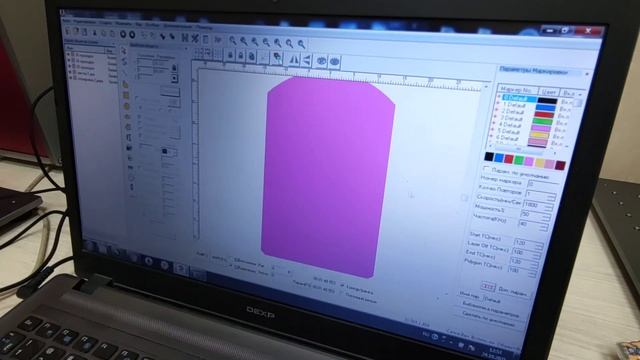
Task: Expand the first item in object list
Action: (68, 53)
